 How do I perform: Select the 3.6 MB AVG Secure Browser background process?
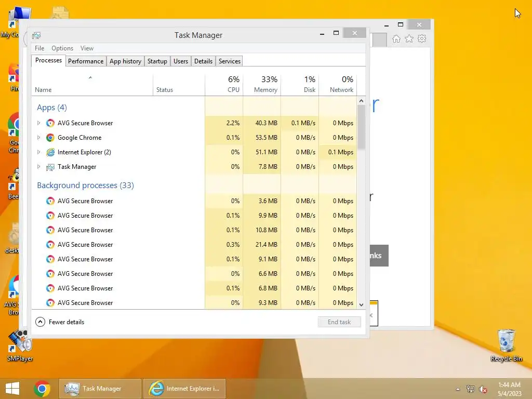(x=194, y=201)
